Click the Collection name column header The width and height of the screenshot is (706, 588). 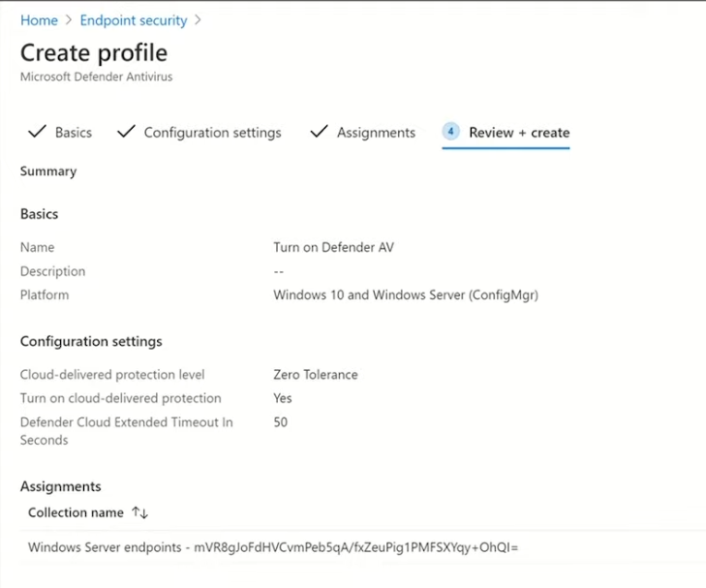pos(76,512)
